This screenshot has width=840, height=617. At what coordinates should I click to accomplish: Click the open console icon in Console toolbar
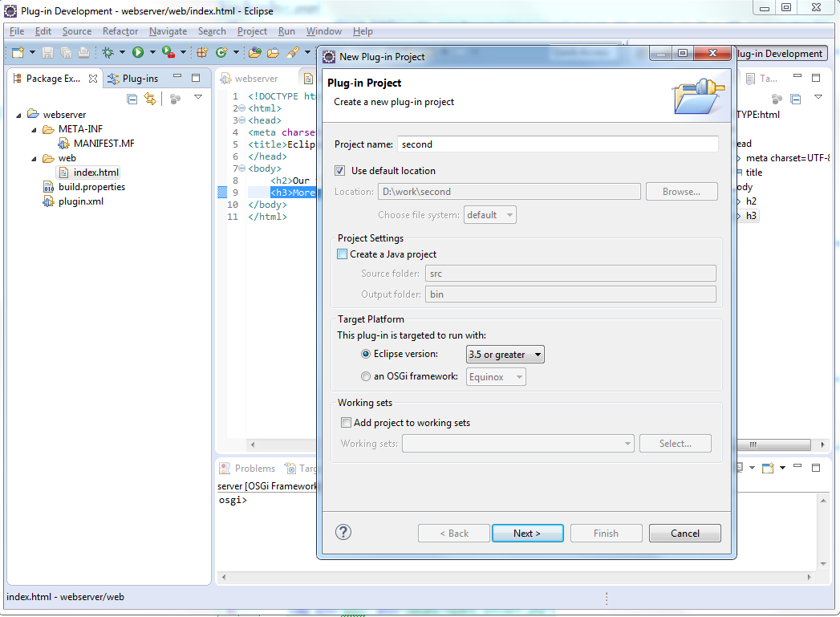[x=768, y=468]
